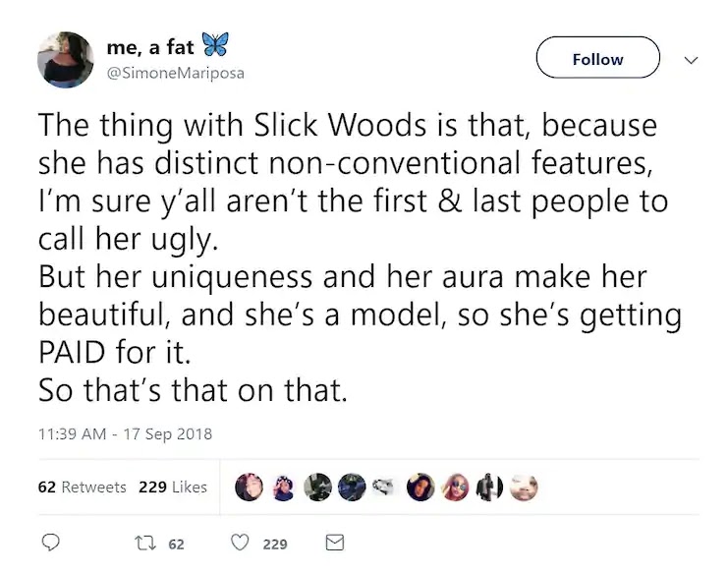The width and height of the screenshot is (728, 574).
Task: Open the sixth liker's dark-haired avatar
Action: point(420,488)
